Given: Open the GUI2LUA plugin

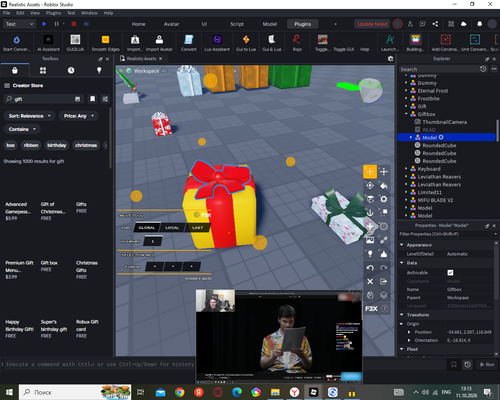Looking at the screenshot, I should pos(75,43).
